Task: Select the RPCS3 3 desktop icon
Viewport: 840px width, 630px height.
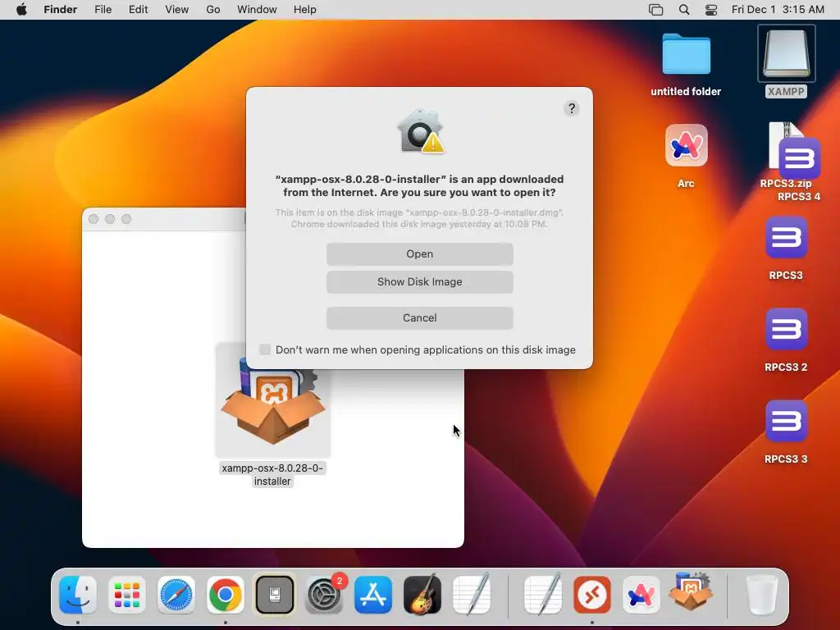Action: 787,421
